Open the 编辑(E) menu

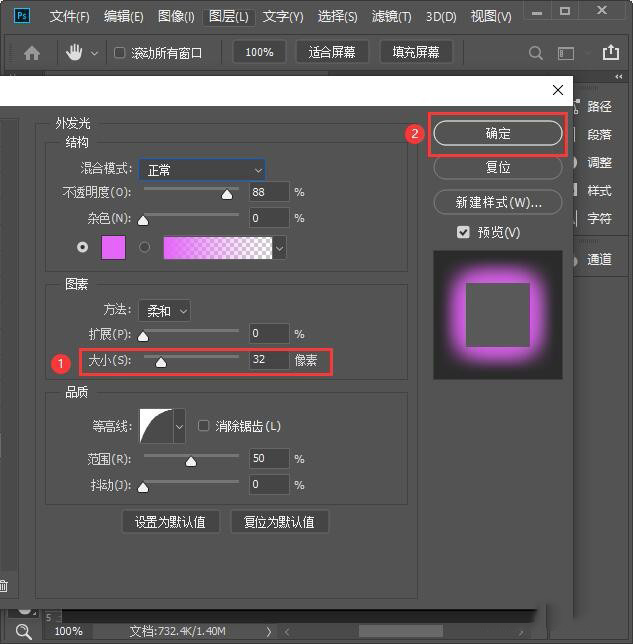[x=124, y=16]
